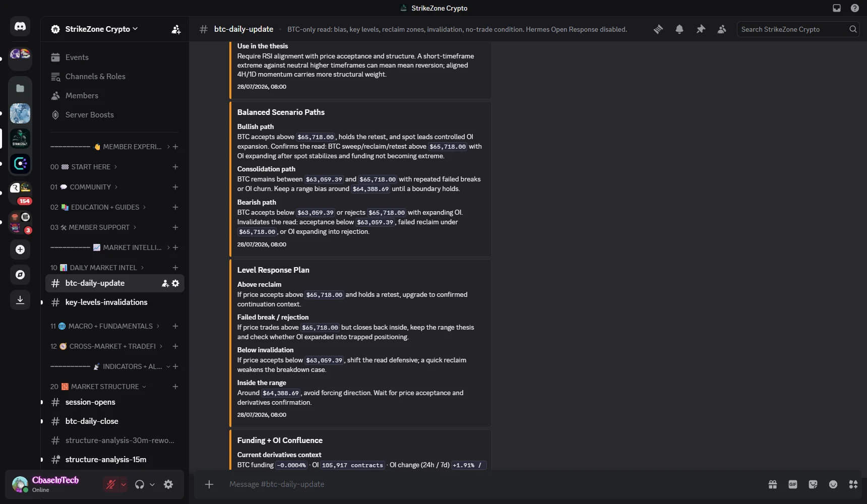Click the Funding + OI Confluence embed title
This screenshot has height=504, width=867.
[280, 440]
